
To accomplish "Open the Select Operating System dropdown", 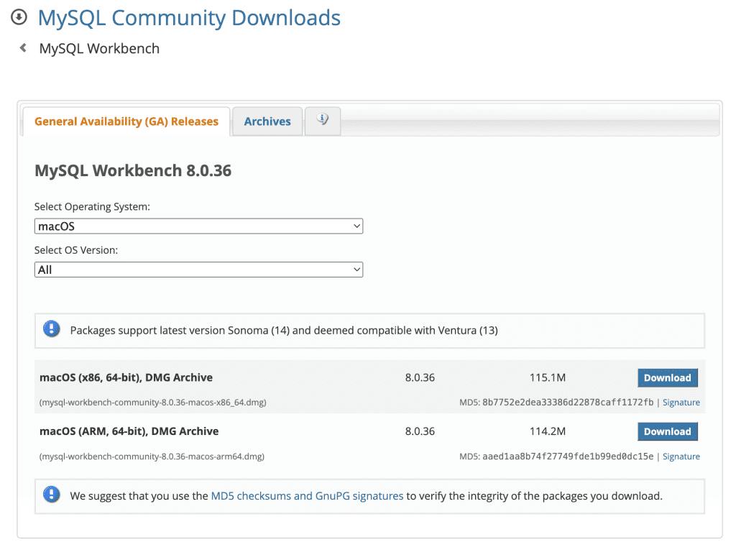I will [198, 226].
